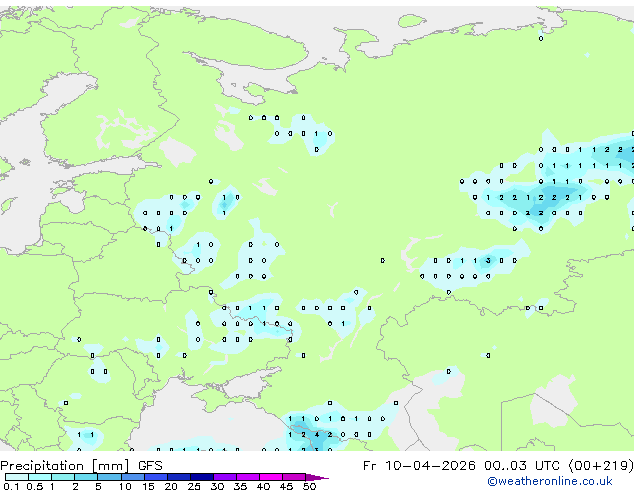Click the 45–50 mm legend swatch

pyautogui.click(x=294, y=477)
